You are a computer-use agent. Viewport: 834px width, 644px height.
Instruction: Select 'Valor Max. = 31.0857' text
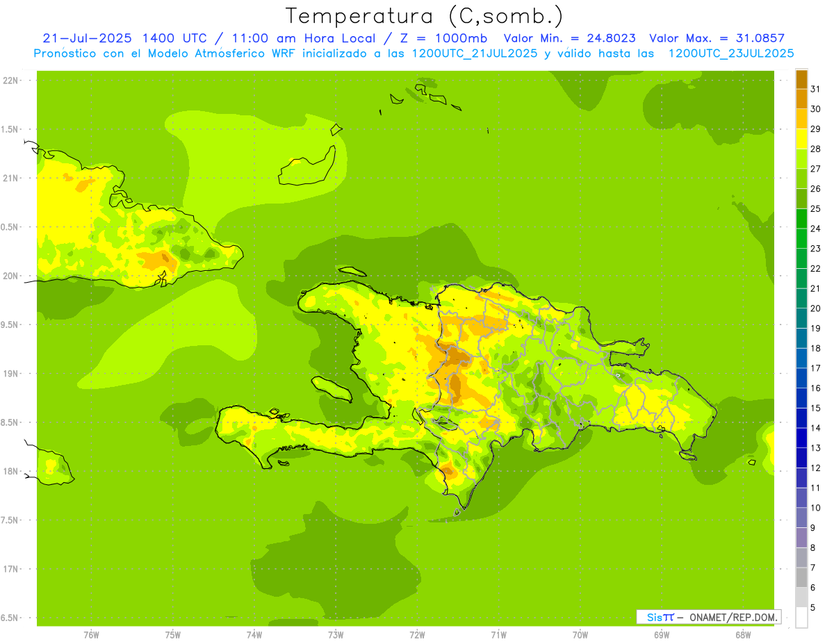coord(717,38)
